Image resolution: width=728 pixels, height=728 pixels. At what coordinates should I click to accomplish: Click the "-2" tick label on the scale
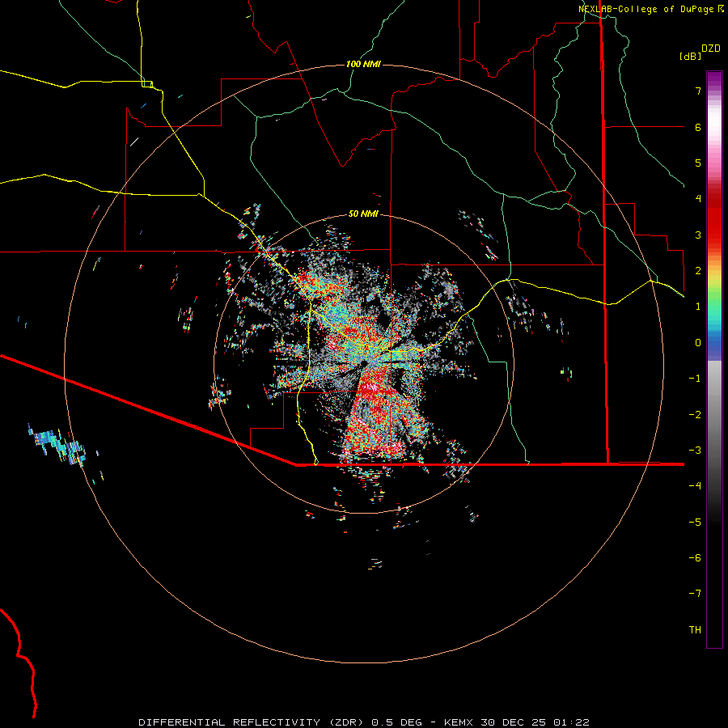[695, 415]
